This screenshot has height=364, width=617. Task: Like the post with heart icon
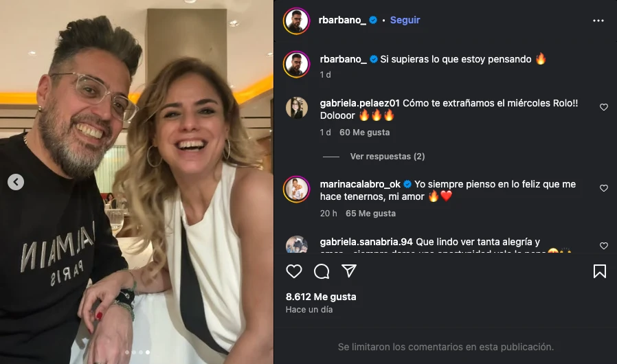pos(294,271)
